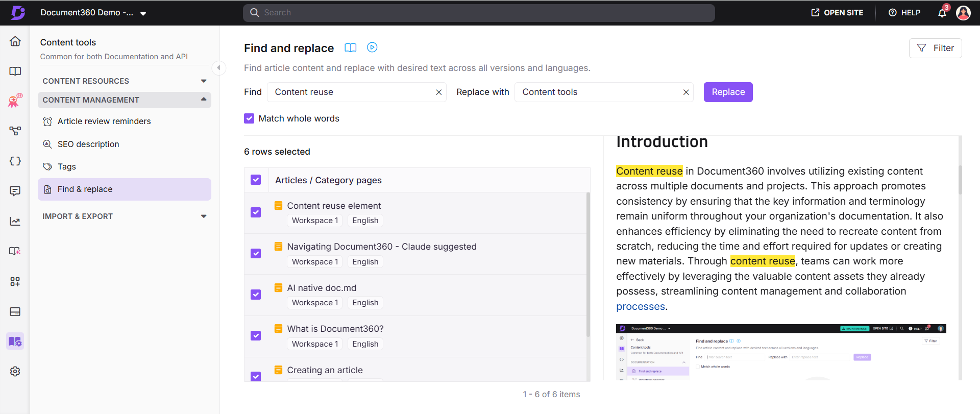Click the Creating an article file icon

tap(278, 370)
